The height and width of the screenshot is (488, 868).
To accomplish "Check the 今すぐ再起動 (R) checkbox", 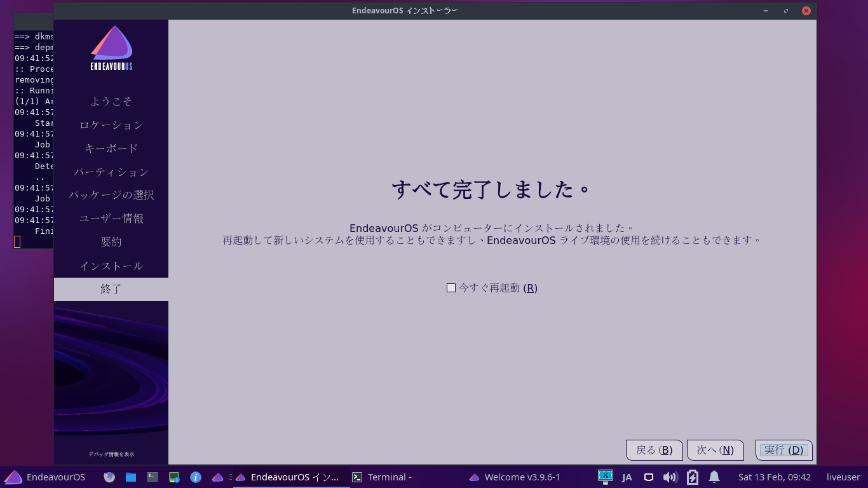I will (x=451, y=288).
